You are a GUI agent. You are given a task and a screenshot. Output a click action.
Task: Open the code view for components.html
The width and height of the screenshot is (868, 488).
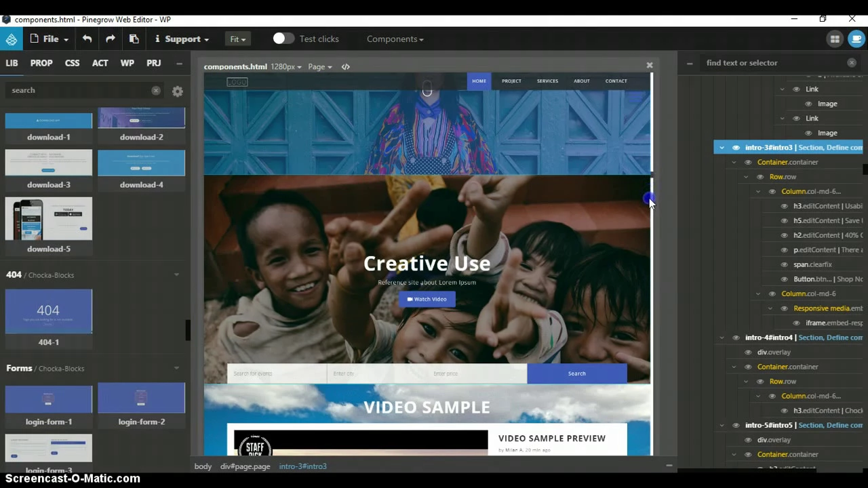click(x=346, y=66)
